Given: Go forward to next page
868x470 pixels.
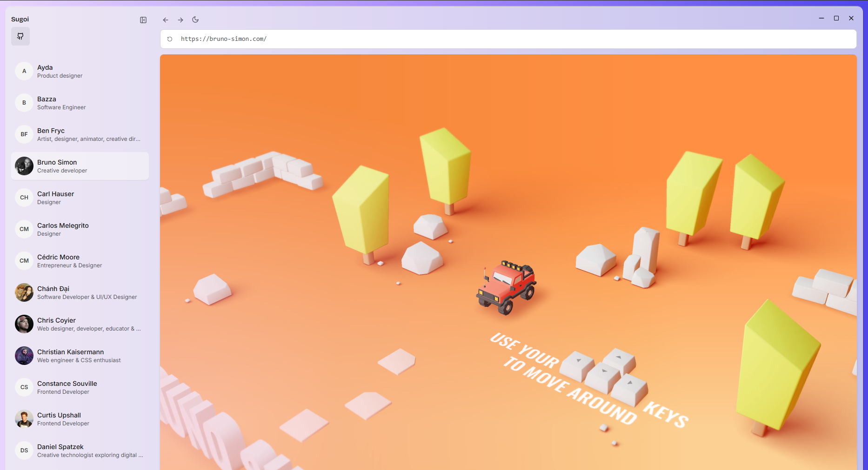Looking at the screenshot, I should tap(180, 20).
